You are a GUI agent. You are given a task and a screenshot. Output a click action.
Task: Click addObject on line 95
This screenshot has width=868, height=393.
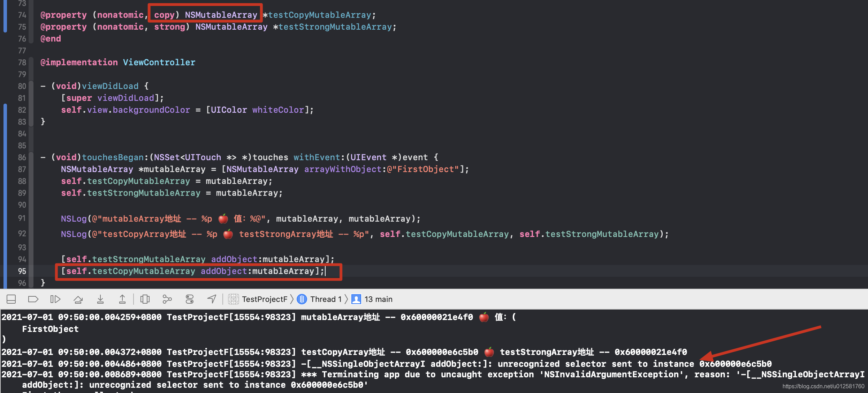point(224,271)
